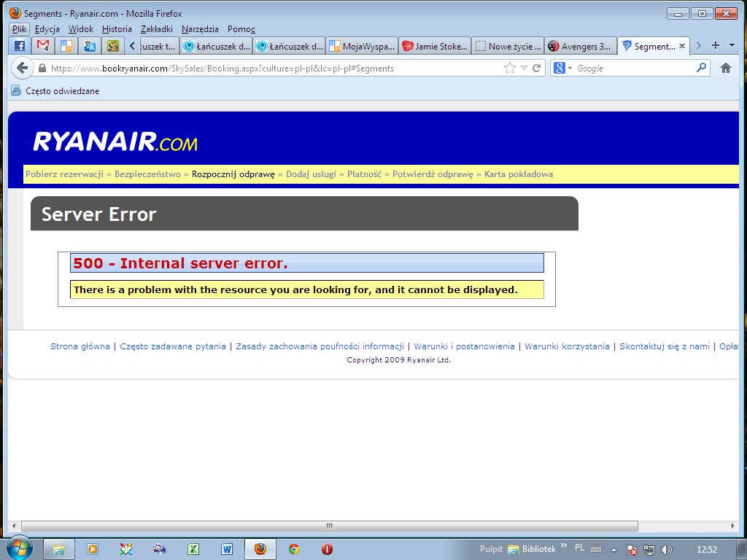Image resolution: width=747 pixels, height=560 pixels.
Task: Open the Zakładki menu
Action: click(157, 29)
